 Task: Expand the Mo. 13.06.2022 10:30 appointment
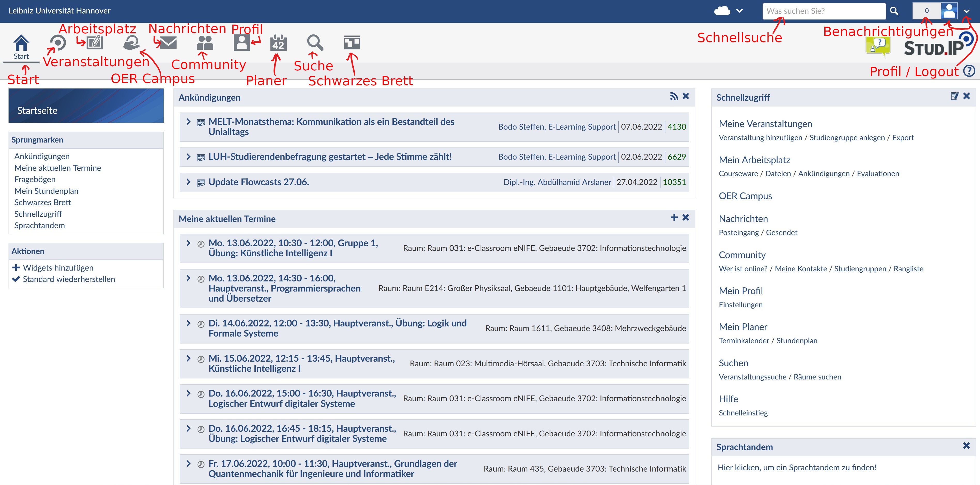click(189, 243)
